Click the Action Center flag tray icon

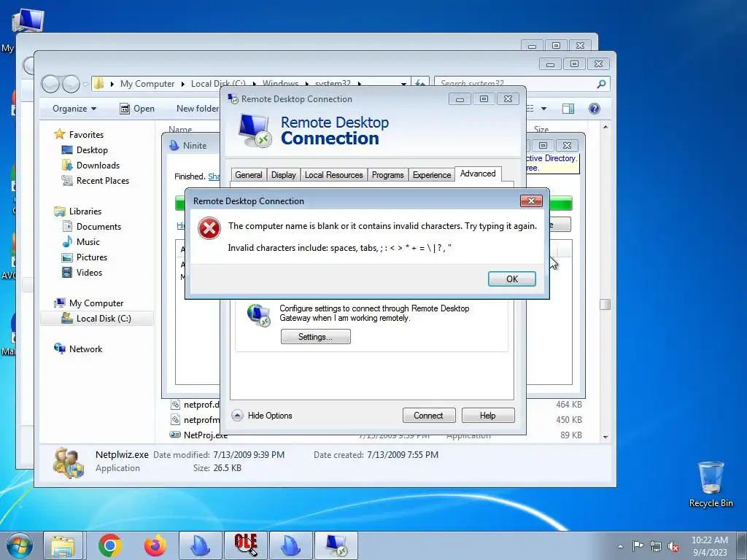click(638, 546)
